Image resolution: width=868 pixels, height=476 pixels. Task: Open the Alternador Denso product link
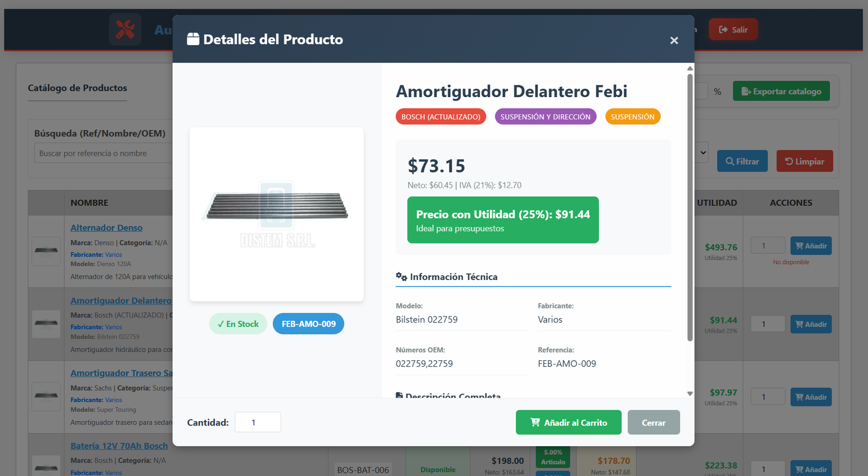click(106, 227)
